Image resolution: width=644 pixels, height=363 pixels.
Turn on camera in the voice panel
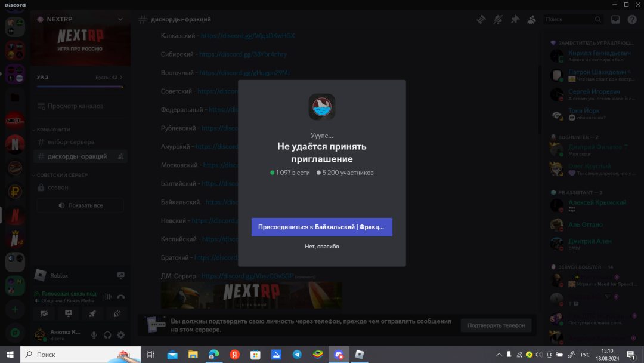point(44,313)
